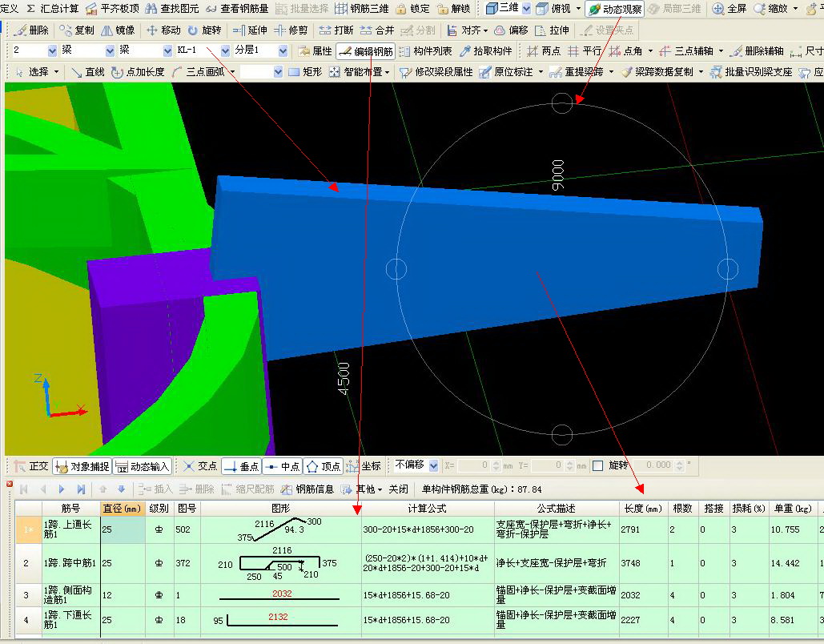The height and width of the screenshot is (644, 824).
Task: Click 全屏 full screen icon
Action: coord(730,9)
